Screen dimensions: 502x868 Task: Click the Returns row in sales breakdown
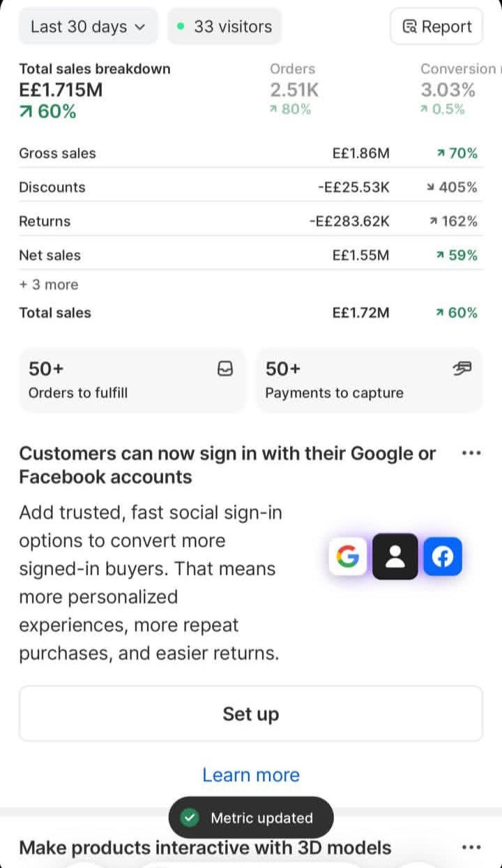click(251, 222)
